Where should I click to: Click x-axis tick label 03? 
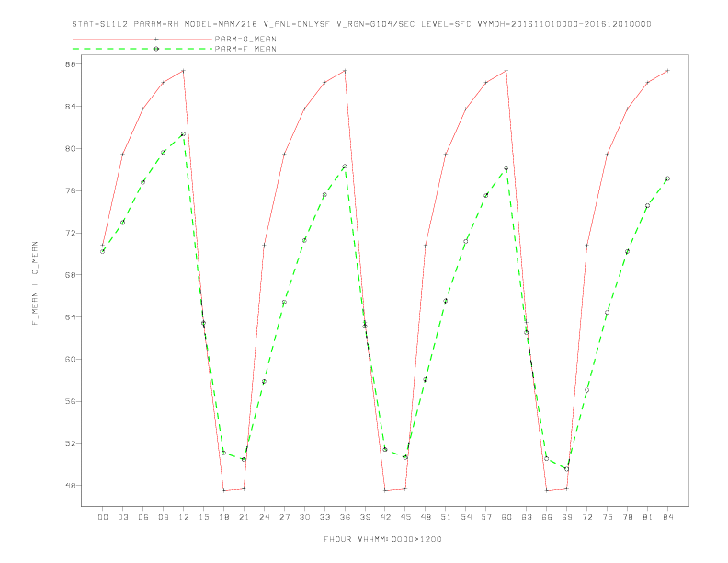click(x=122, y=517)
